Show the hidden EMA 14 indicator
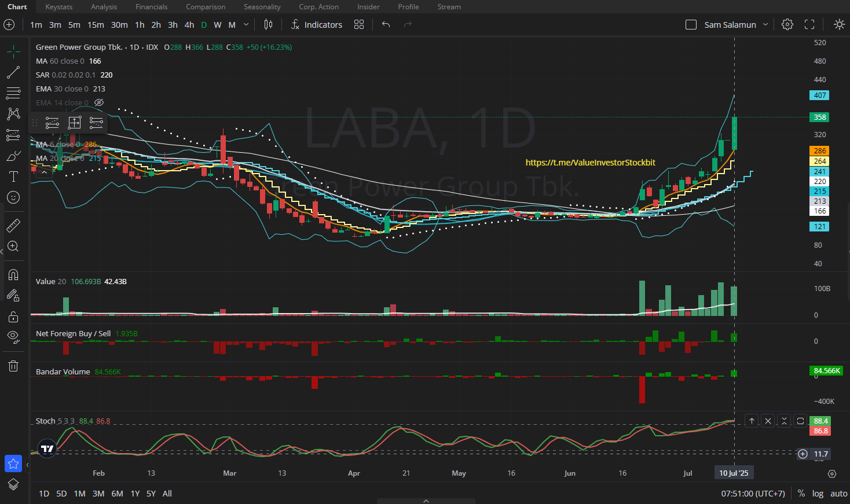850x504 pixels. (x=99, y=102)
